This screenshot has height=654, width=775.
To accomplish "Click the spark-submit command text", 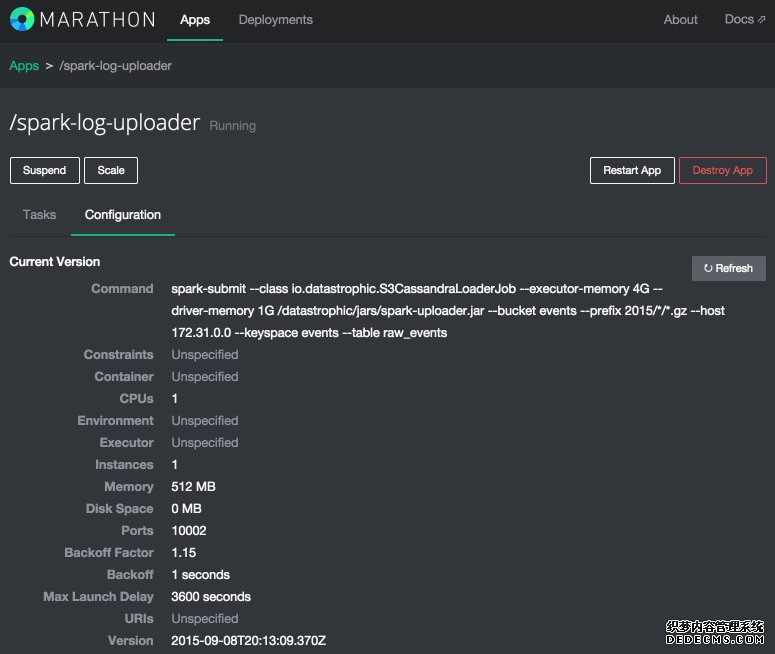I will pyautogui.click(x=447, y=310).
